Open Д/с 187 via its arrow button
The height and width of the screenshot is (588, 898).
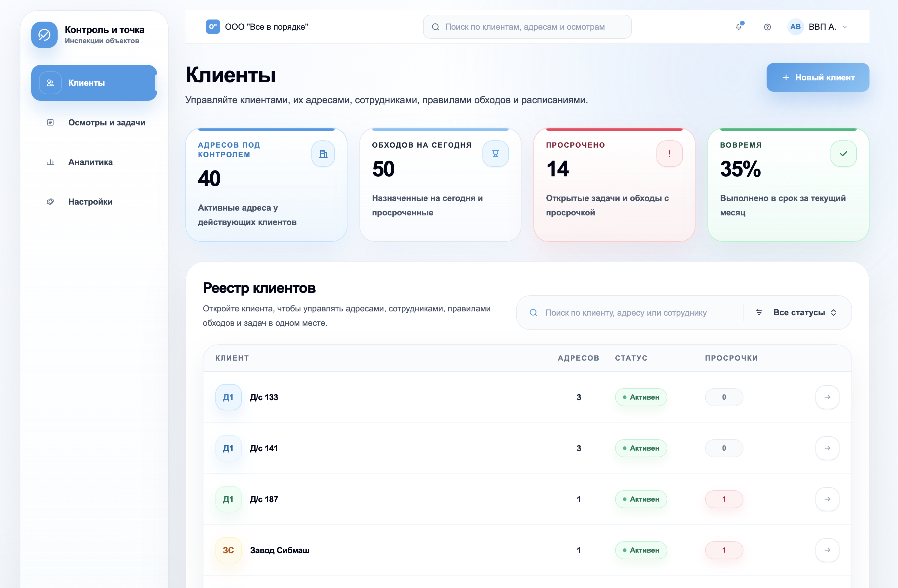click(x=827, y=499)
